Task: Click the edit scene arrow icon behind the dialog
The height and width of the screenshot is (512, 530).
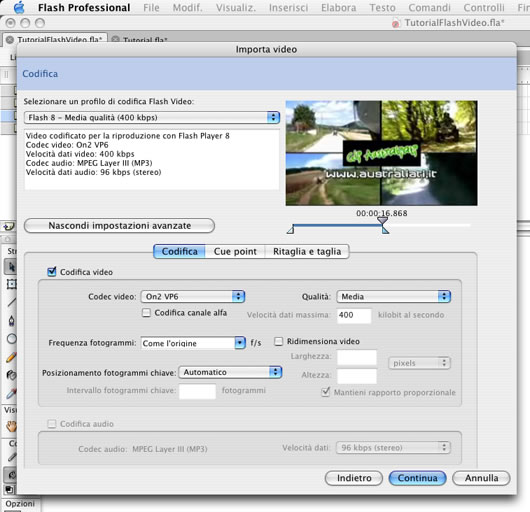Action: [9, 226]
